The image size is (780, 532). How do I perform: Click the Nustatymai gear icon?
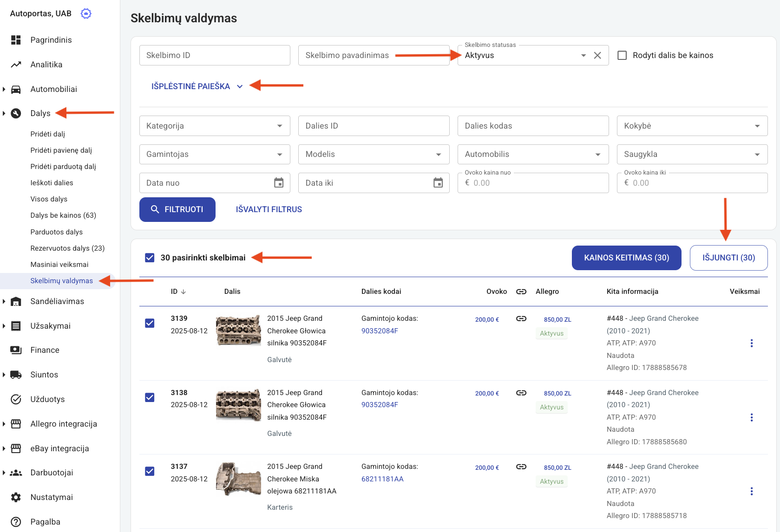(16, 497)
